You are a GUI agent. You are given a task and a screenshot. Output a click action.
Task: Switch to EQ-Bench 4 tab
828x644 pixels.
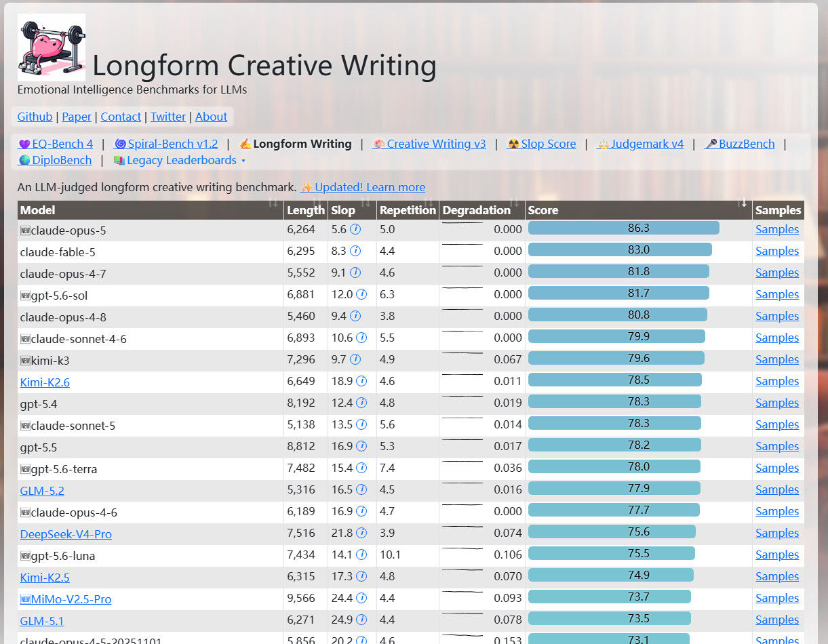[56, 144]
